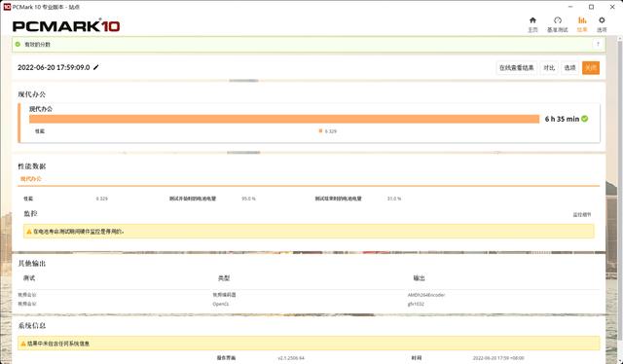The width and height of the screenshot is (623, 364).
Task: Click the 选项 button beside compare
Action: point(569,68)
